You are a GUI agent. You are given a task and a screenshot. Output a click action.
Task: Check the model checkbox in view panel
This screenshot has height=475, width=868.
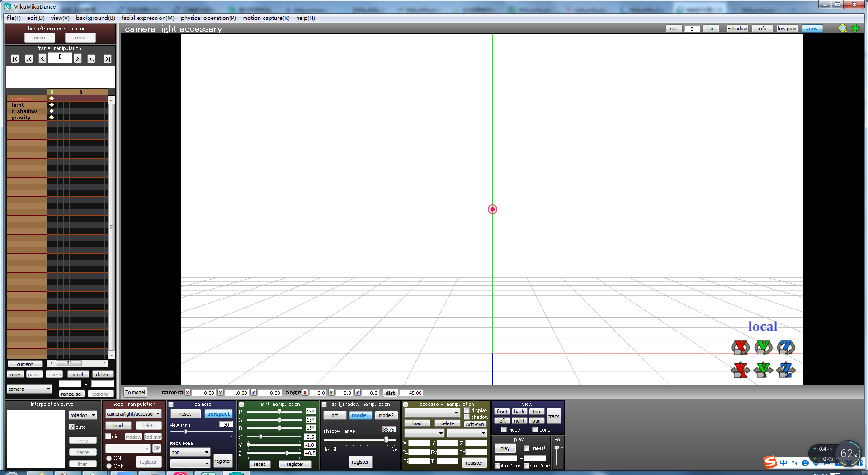tap(504, 429)
